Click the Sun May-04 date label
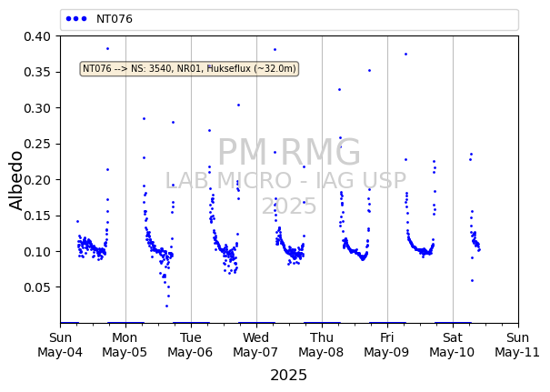Image resolution: width=550 pixels, height=392 pixels. pos(60,345)
